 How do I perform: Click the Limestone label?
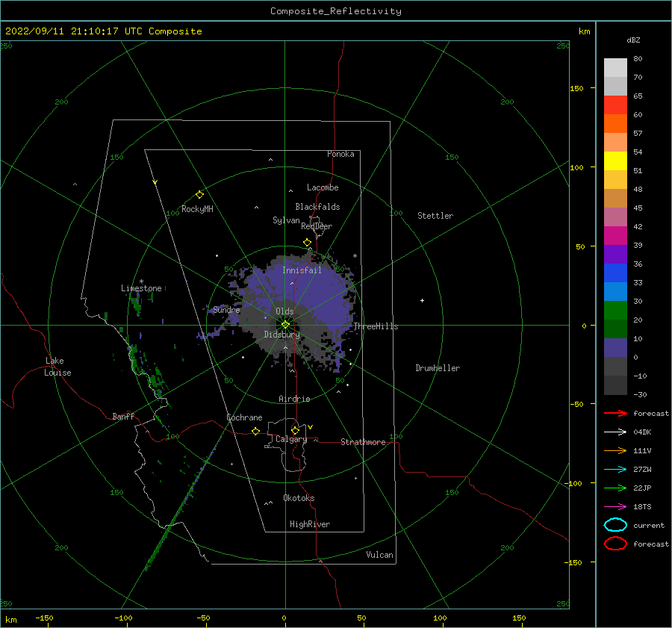pos(141,288)
